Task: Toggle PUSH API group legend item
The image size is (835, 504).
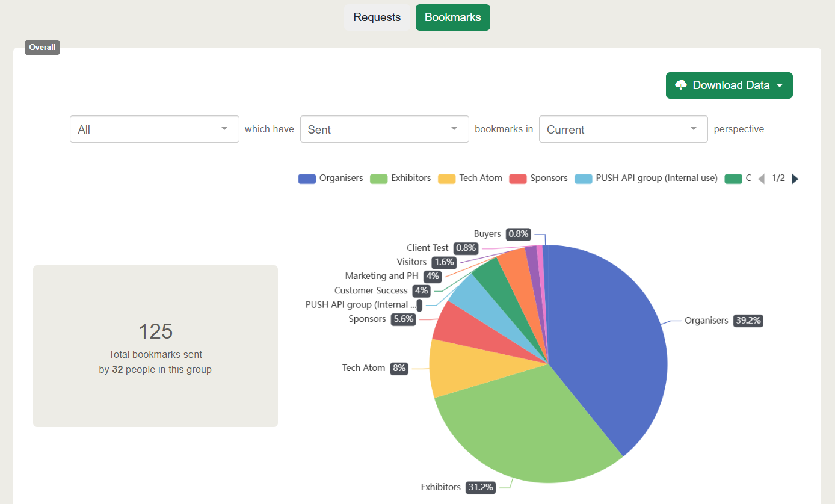Action: coord(647,178)
